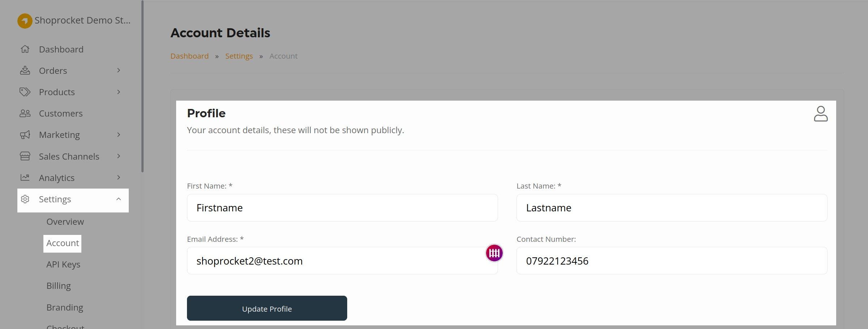868x329 pixels.
Task: Click the Marketing megaphone icon
Action: pos(25,135)
